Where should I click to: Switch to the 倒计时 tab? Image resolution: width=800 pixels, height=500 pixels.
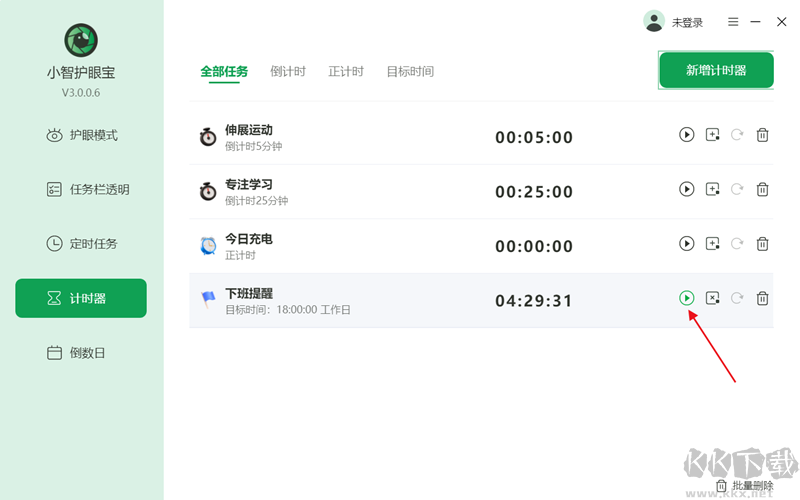(288, 72)
